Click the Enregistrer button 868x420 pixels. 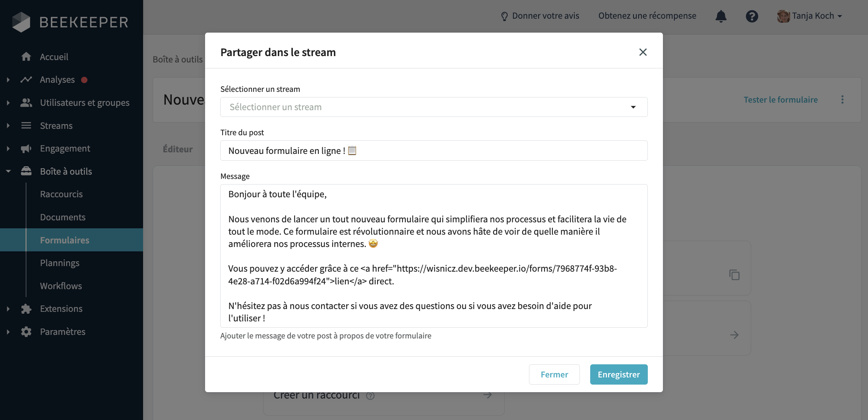619,374
